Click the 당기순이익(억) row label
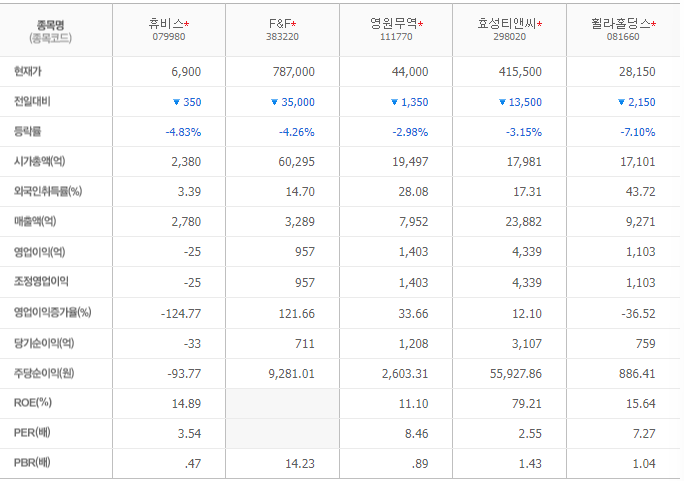The width and height of the screenshot is (684, 481). pos(44,343)
